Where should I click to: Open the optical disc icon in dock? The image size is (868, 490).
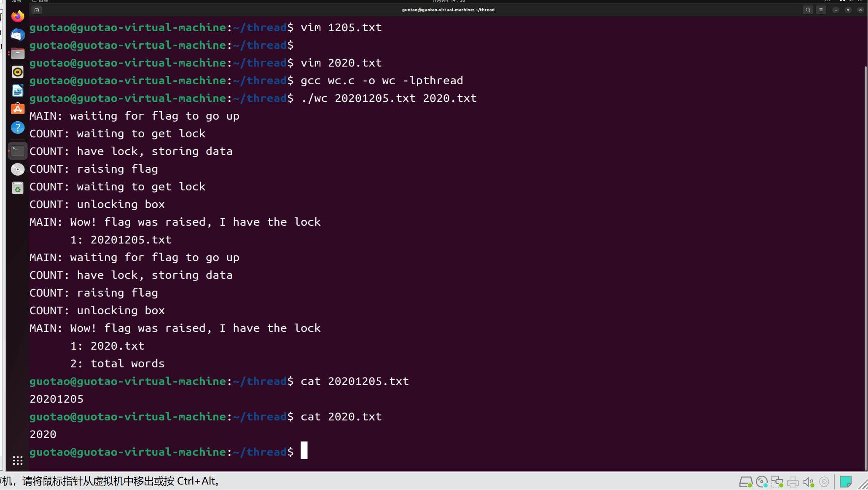(18, 169)
